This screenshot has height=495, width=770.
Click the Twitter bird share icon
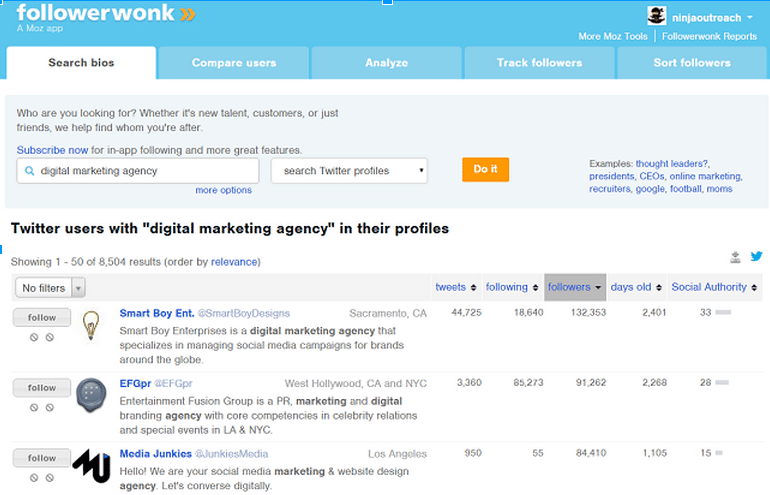point(756,256)
